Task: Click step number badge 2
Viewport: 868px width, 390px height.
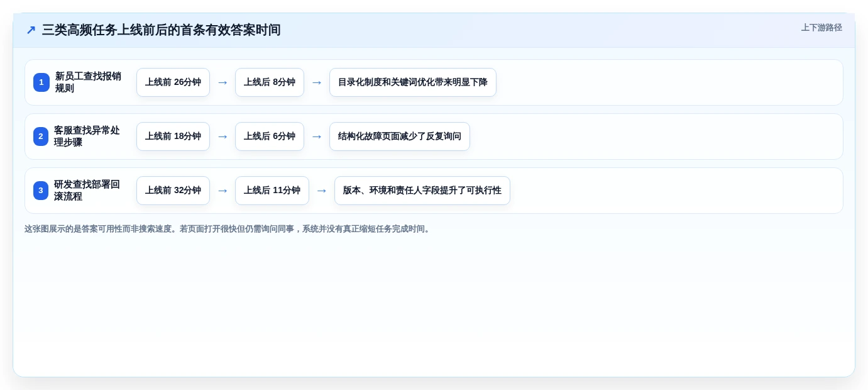Action: point(41,136)
